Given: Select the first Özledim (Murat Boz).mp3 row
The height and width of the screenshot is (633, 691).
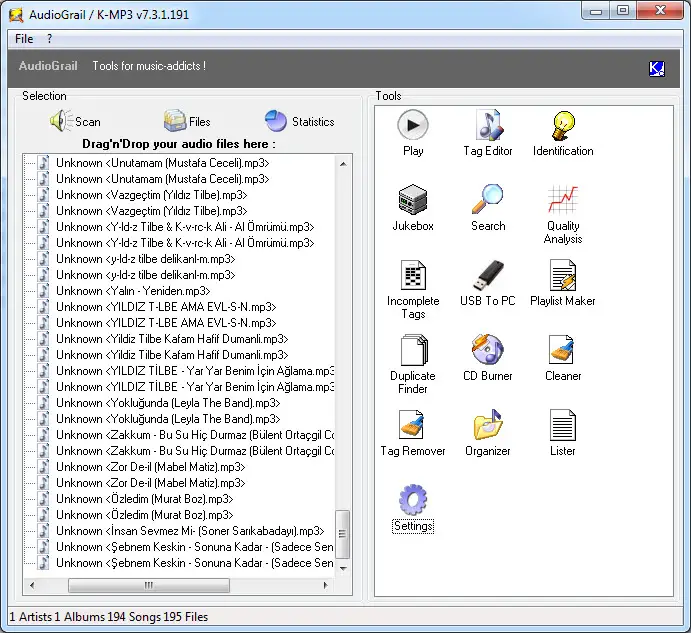Looking at the screenshot, I should pyautogui.click(x=145, y=499).
